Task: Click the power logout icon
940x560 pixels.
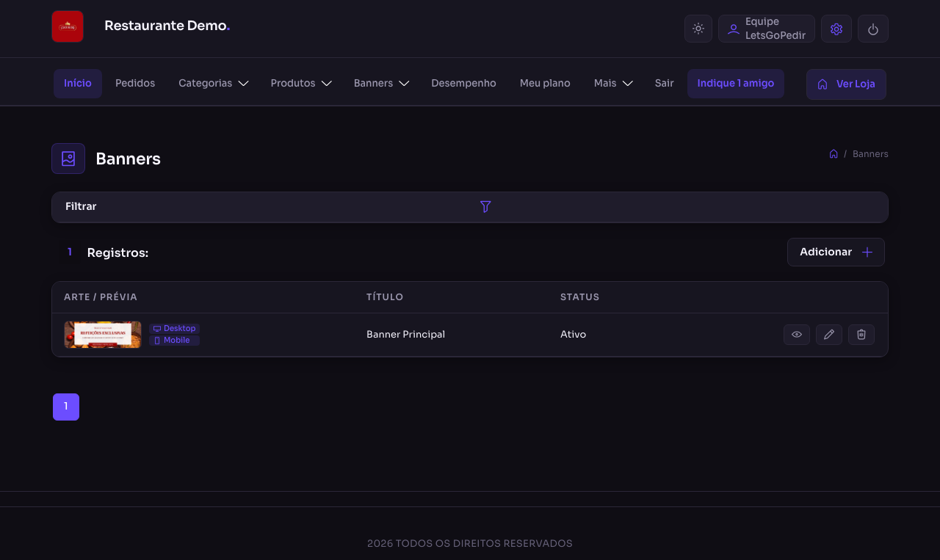Action: tap(873, 29)
